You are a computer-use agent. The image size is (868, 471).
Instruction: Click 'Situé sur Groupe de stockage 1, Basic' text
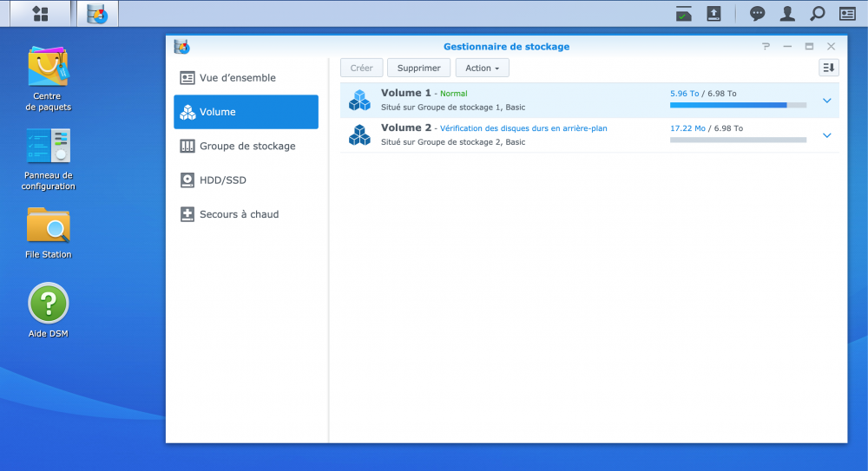(x=453, y=108)
